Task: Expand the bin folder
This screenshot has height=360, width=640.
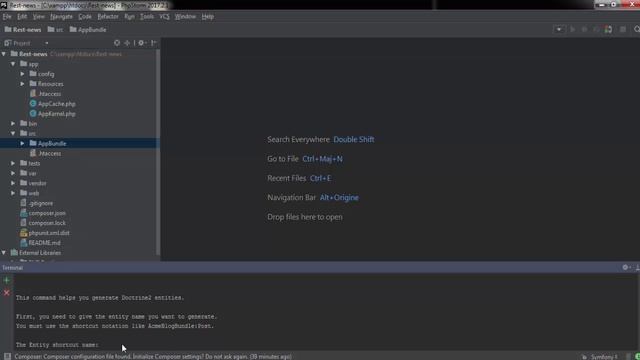Action: point(13,123)
